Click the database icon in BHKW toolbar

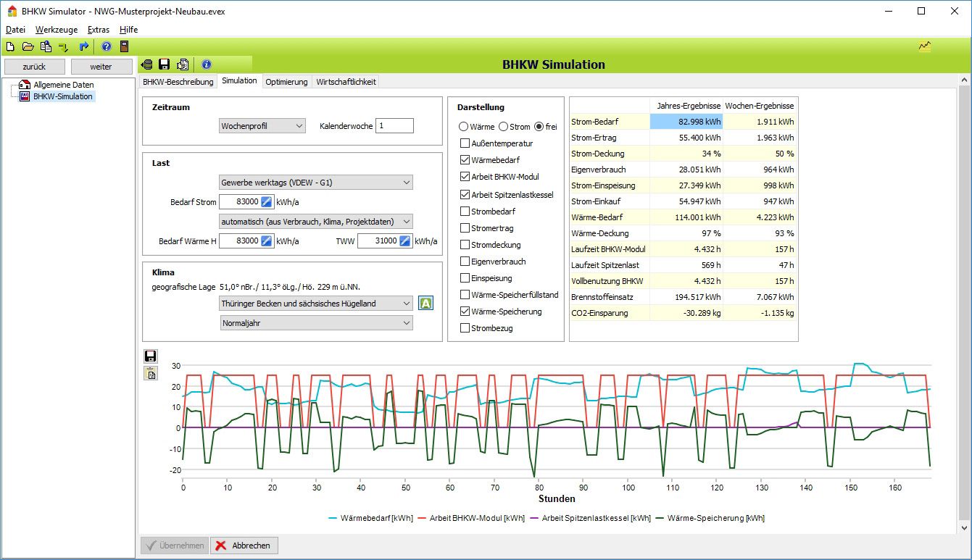point(147,64)
